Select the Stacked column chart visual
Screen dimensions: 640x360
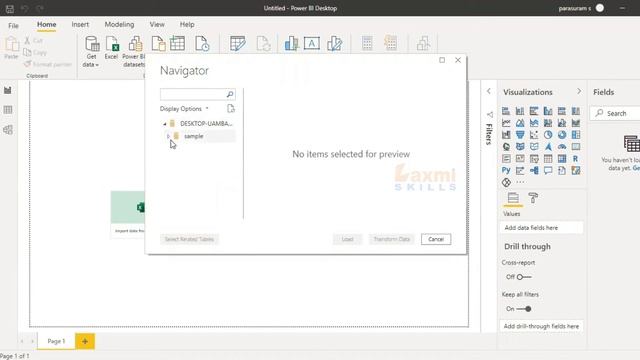520,111
